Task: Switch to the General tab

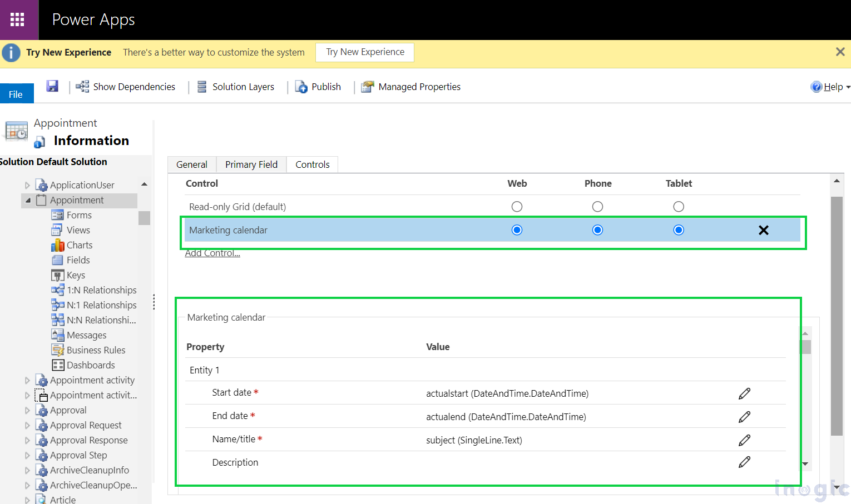Action: [192, 164]
